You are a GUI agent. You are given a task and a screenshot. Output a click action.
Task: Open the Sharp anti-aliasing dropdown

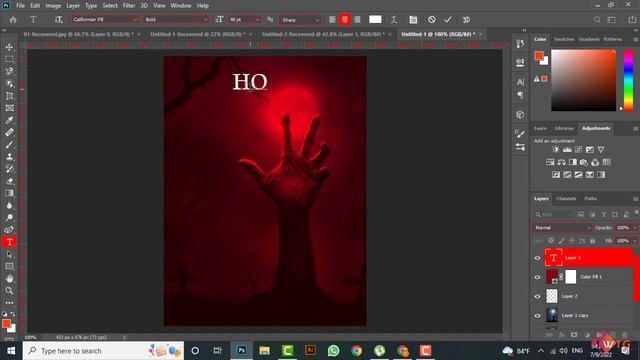tap(300, 20)
